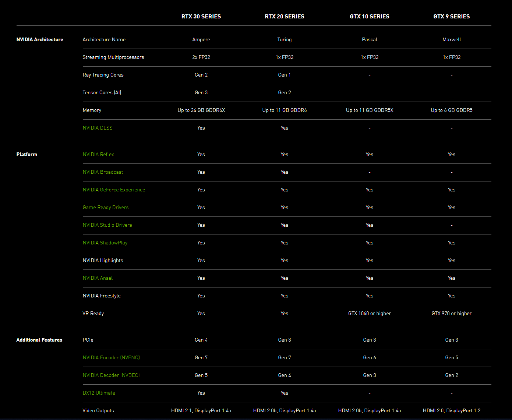Click the Gen 3 Tensor Cores cell
The width and height of the screenshot is (512, 420).
pyautogui.click(x=201, y=92)
